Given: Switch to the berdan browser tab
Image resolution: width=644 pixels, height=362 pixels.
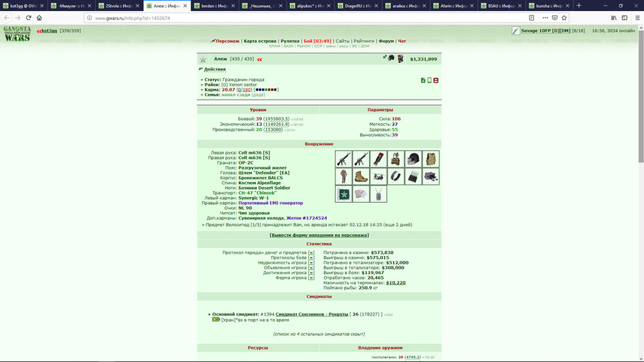Looking at the screenshot, I should [215, 6].
